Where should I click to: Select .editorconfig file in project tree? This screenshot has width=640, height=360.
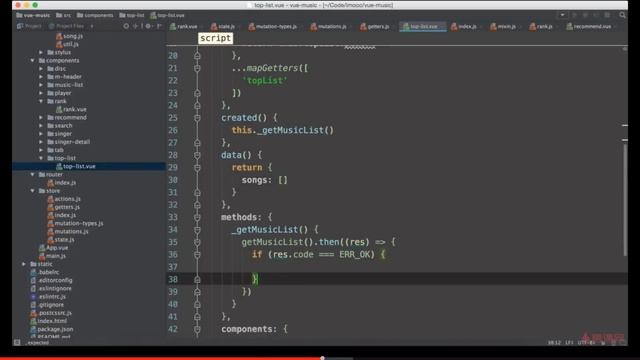click(x=51, y=280)
